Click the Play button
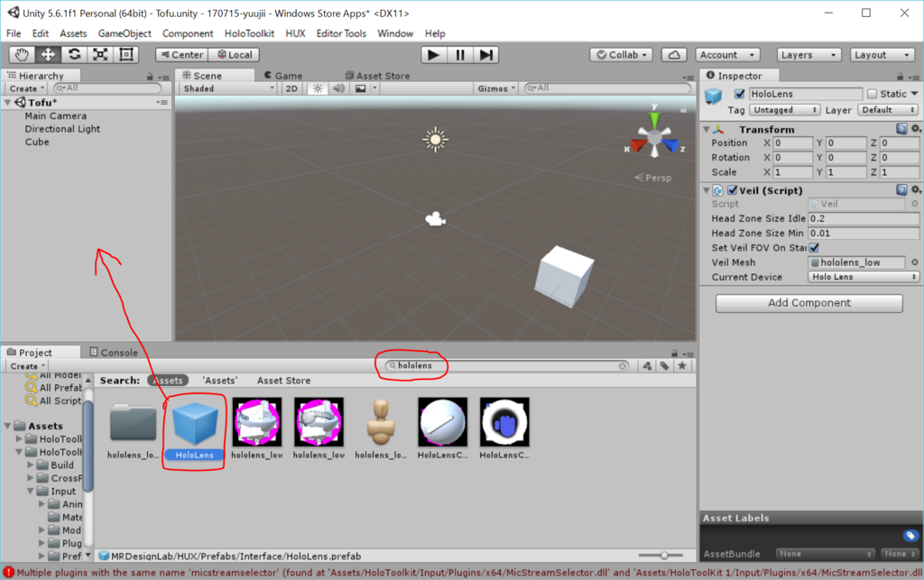Screen dimensions: 924x580 pos(433,55)
